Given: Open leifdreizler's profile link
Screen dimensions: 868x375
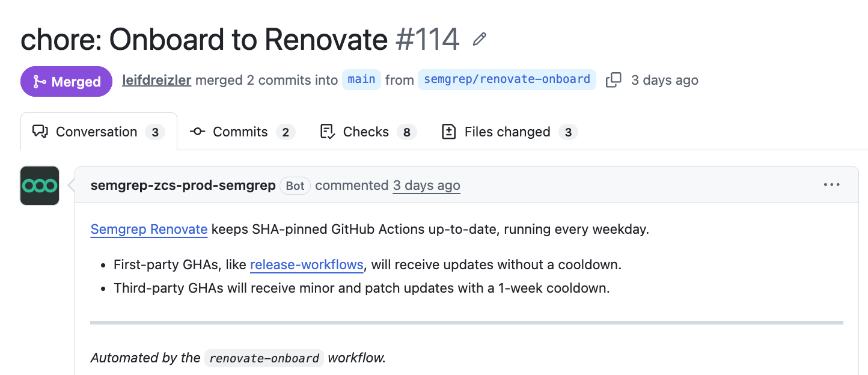Looking at the screenshot, I should point(157,80).
